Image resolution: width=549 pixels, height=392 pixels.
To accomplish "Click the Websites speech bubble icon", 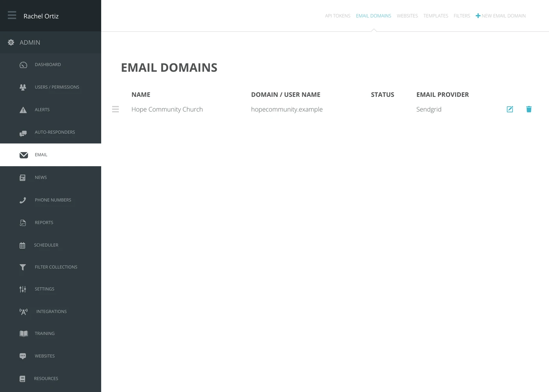I will [x=23, y=356].
